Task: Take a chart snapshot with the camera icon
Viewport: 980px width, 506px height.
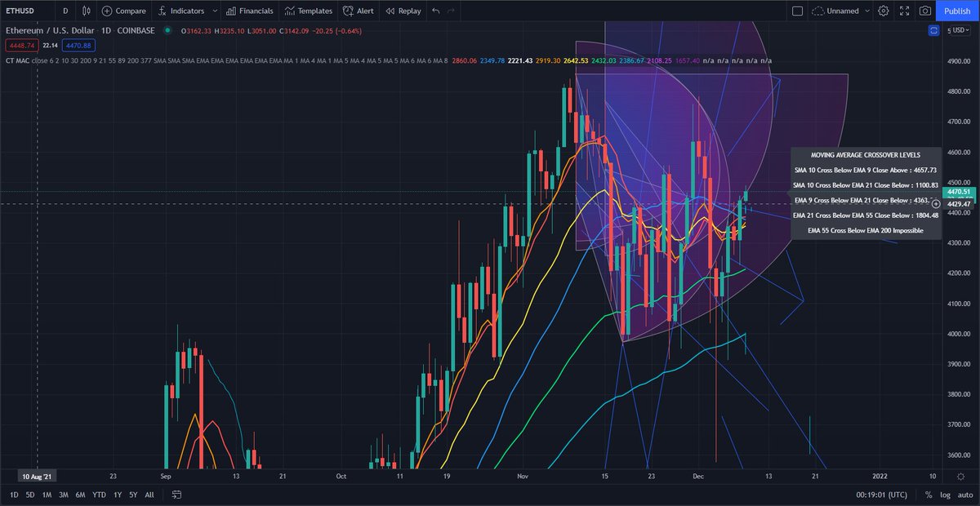Action: click(924, 11)
